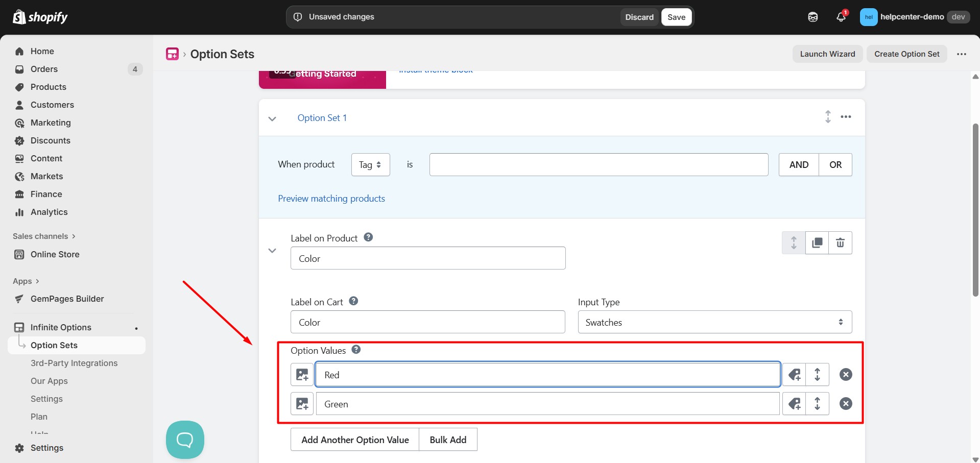Open the Input Type Swatches dropdown
Screen dimensions: 980x463
(713, 322)
